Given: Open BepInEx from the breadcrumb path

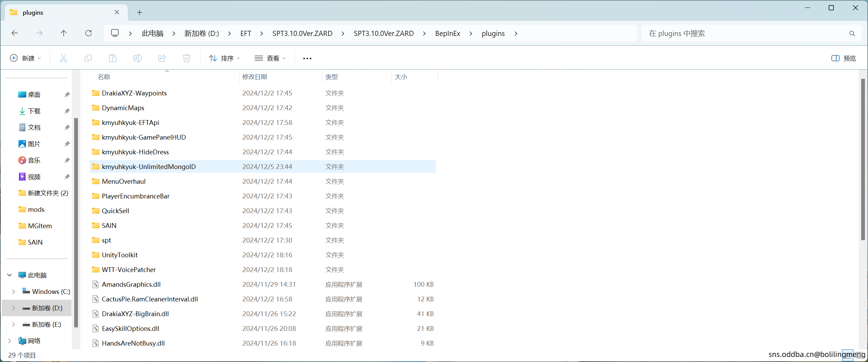Looking at the screenshot, I should (x=447, y=33).
